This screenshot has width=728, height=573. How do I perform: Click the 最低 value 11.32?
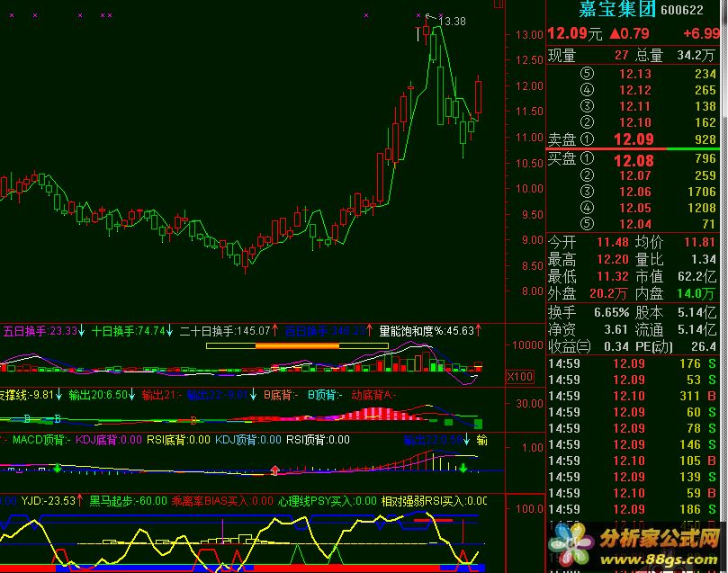tap(613, 276)
